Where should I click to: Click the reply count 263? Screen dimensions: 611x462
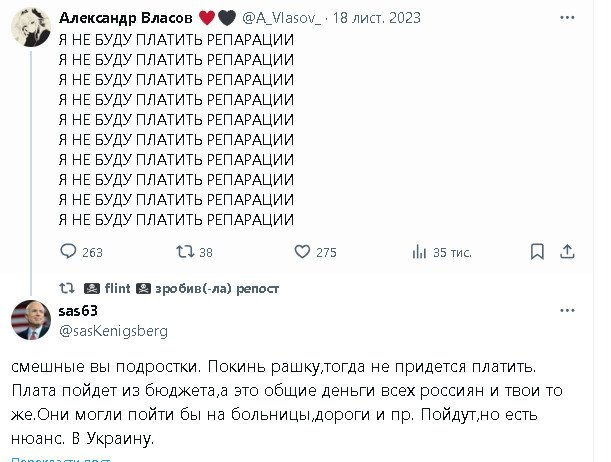pos(92,253)
